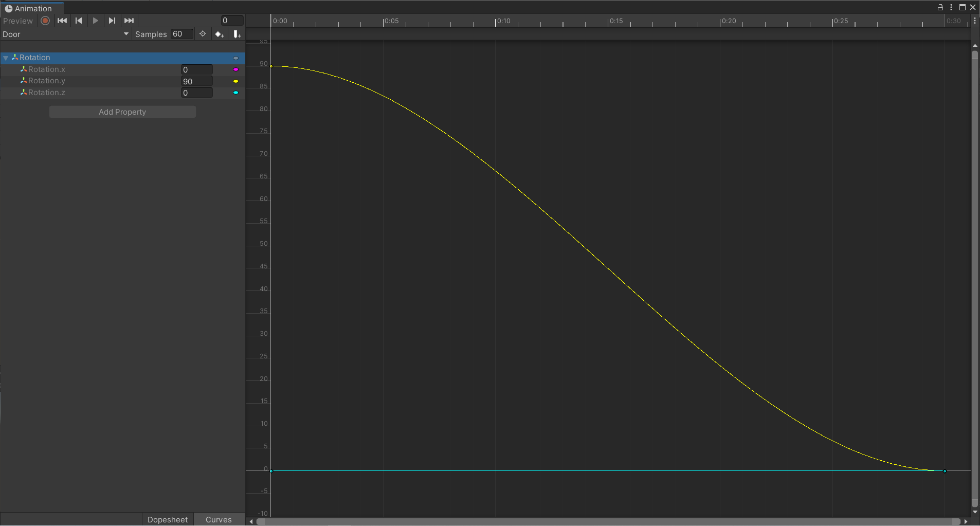This screenshot has width=980, height=526.
Task: Click the Add Property button
Action: pos(122,112)
